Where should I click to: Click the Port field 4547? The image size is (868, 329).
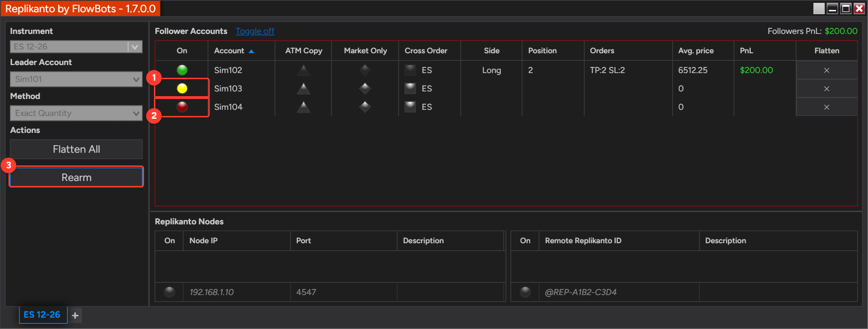pos(344,292)
